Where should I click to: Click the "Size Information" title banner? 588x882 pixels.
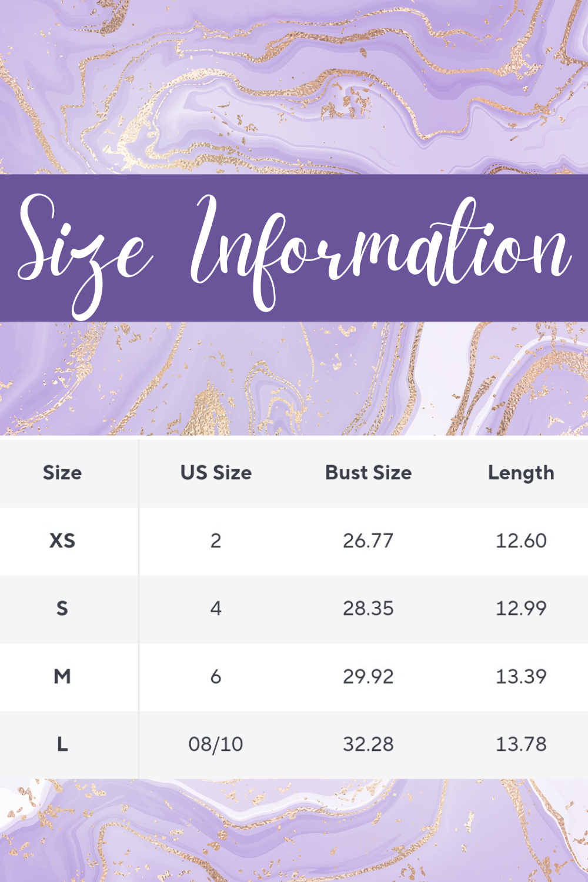point(294,248)
